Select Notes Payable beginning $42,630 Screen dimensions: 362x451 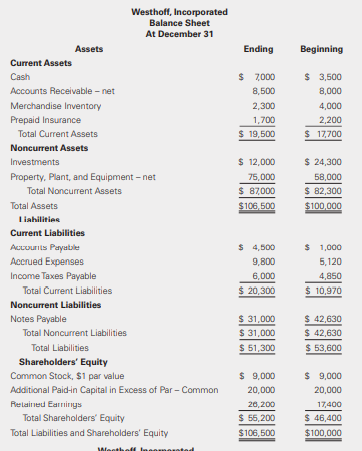click(x=323, y=319)
